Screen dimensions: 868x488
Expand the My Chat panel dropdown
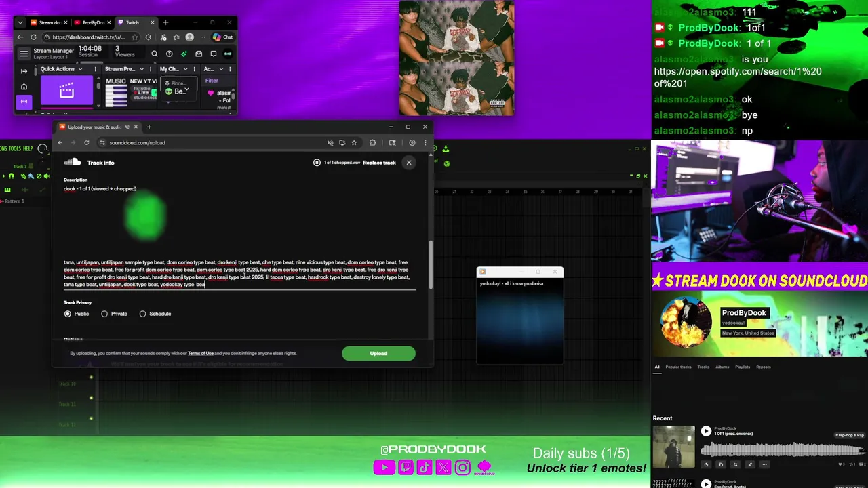[185, 69]
